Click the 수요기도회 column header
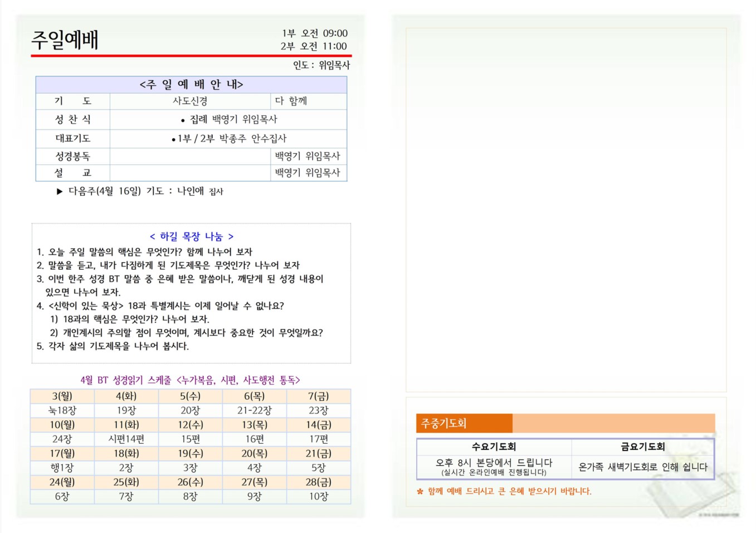 (494, 447)
